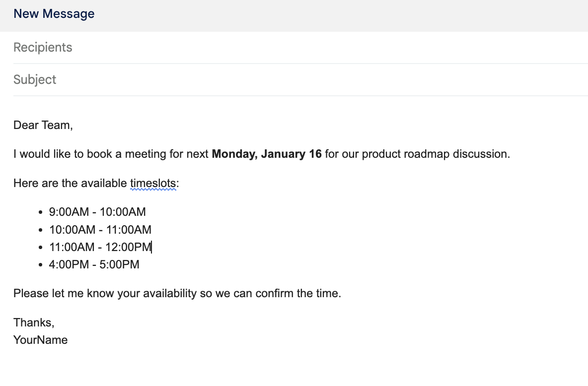Image resolution: width=588 pixels, height=386 pixels.
Task: Click the 10:00AM - 11:00AM list item
Action: [100, 230]
